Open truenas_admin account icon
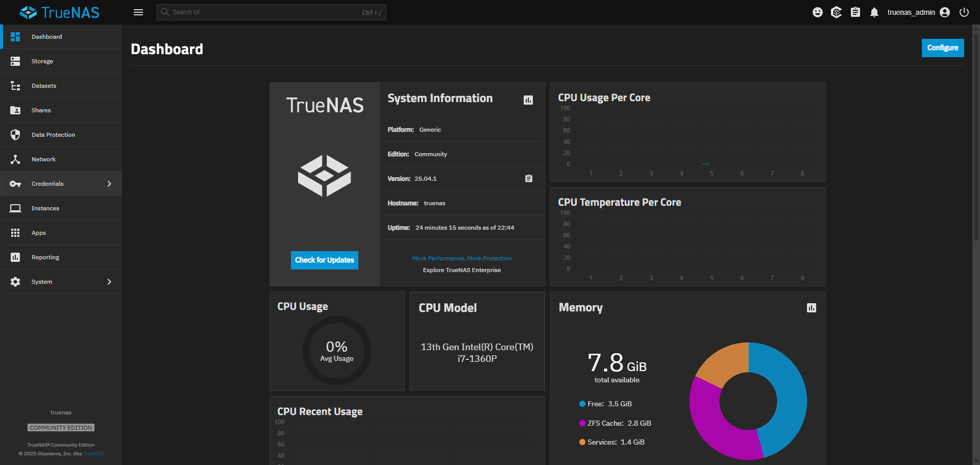 point(945,12)
